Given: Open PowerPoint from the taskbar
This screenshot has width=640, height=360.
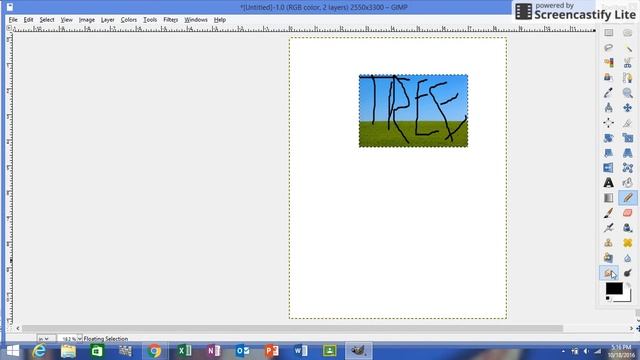Looking at the screenshot, I should pos(271,351).
